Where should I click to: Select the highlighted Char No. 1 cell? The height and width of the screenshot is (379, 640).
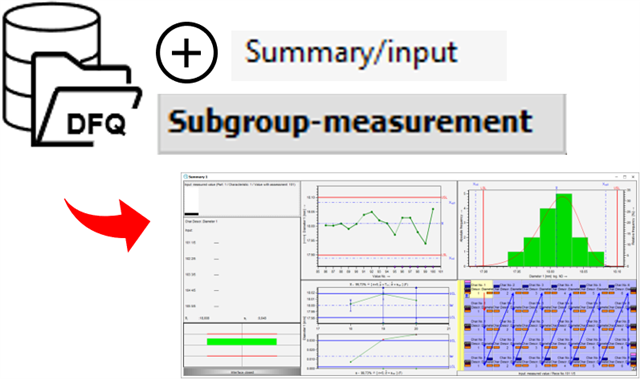(481, 288)
